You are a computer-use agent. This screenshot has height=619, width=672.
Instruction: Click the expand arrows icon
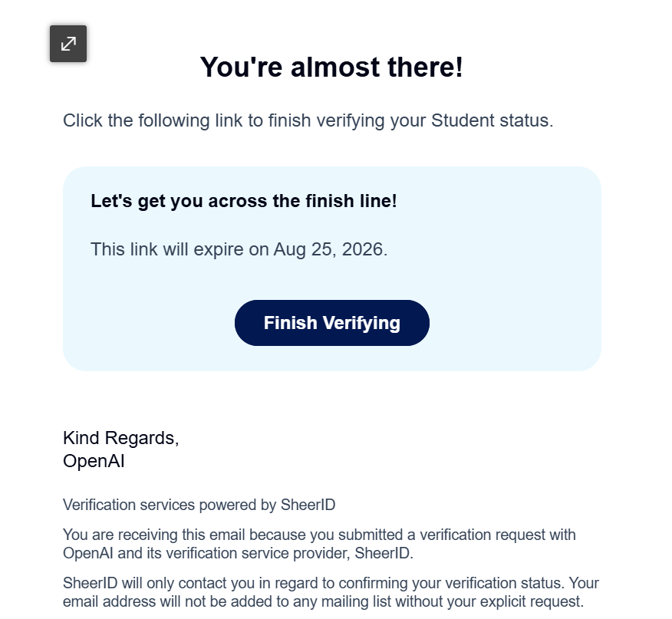pyautogui.click(x=68, y=44)
